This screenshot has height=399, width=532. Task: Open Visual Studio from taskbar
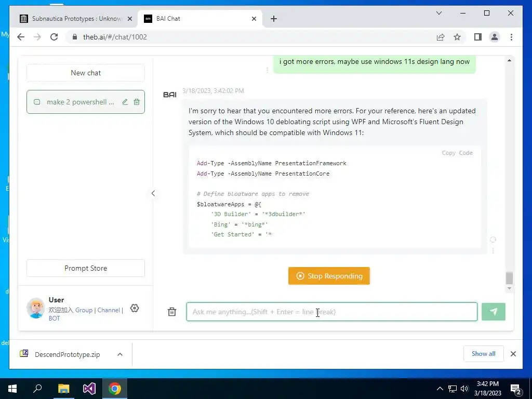[x=89, y=389]
